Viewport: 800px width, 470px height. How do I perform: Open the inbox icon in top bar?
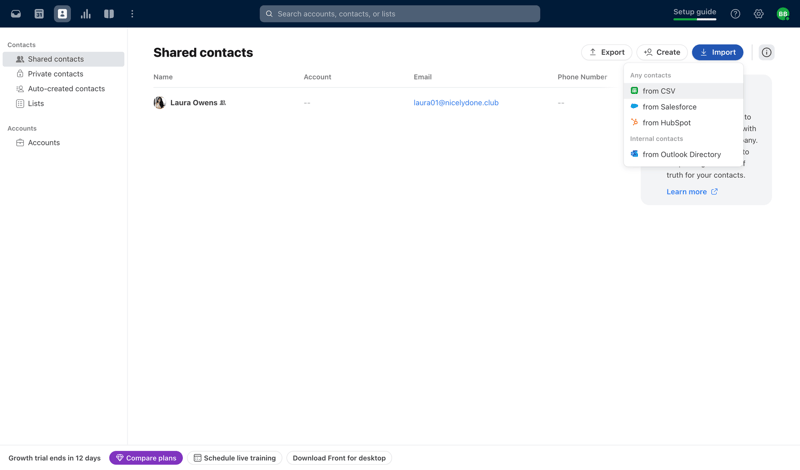coord(16,14)
